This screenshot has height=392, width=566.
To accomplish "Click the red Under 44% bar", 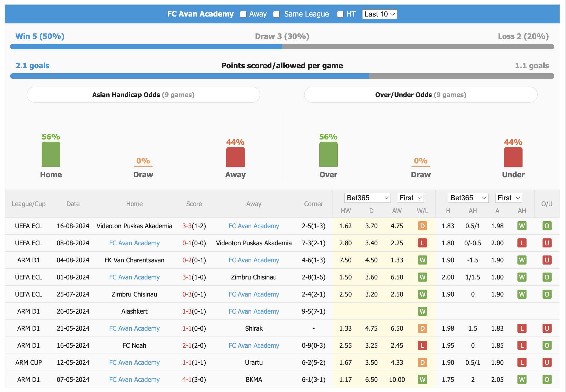I will 513,157.
